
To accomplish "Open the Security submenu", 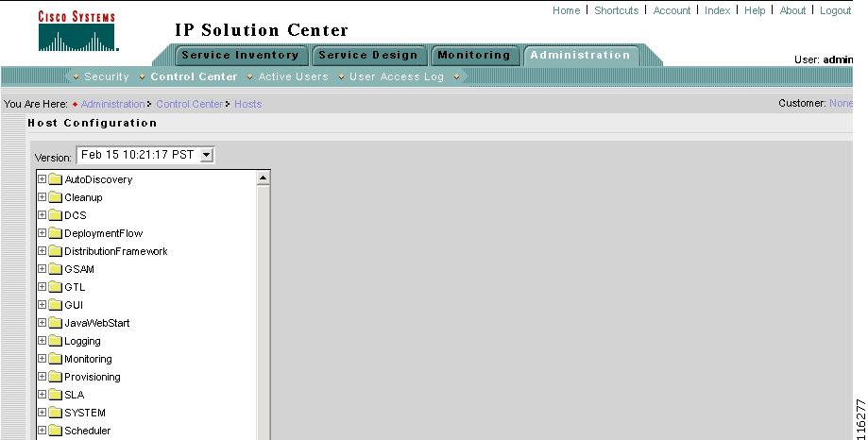I will (x=107, y=76).
